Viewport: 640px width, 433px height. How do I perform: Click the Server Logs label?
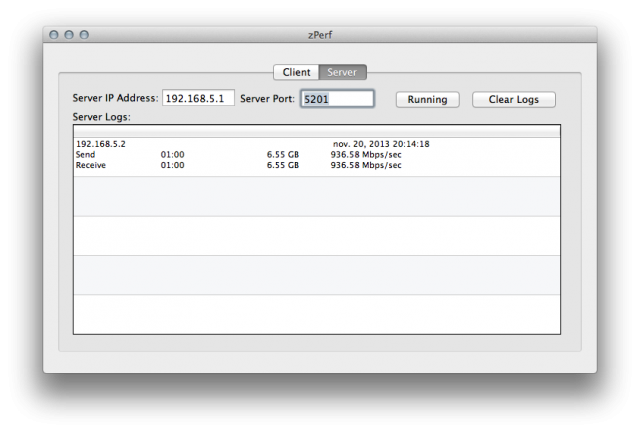pyautogui.click(x=102, y=117)
